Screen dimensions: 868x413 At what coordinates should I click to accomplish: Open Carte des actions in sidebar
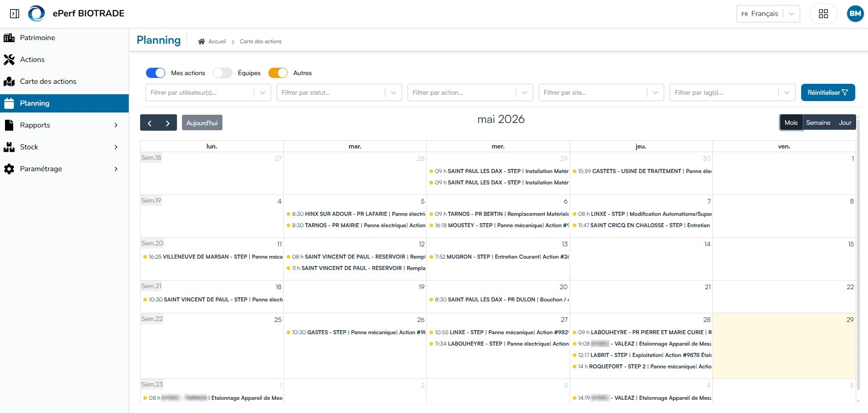coord(64,82)
